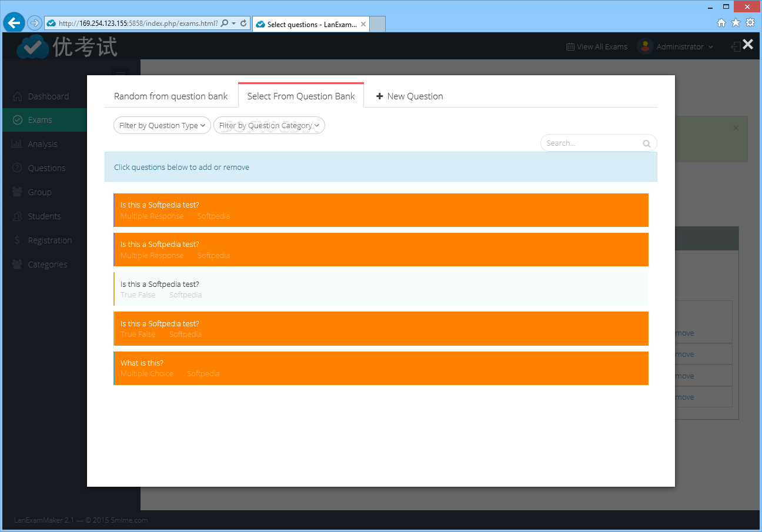Open the address bar dropdown arrow
The image size is (762, 532).
[x=234, y=24]
